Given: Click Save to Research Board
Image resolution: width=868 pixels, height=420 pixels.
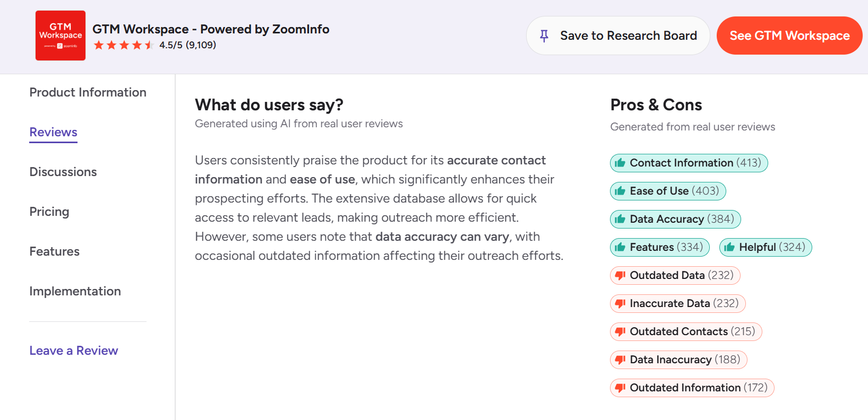Looking at the screenshot, I should point(618,36).
